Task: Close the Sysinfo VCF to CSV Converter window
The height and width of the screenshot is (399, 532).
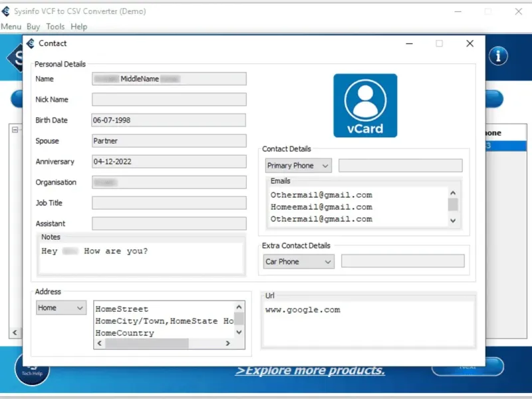Action: tap(519, 11)
